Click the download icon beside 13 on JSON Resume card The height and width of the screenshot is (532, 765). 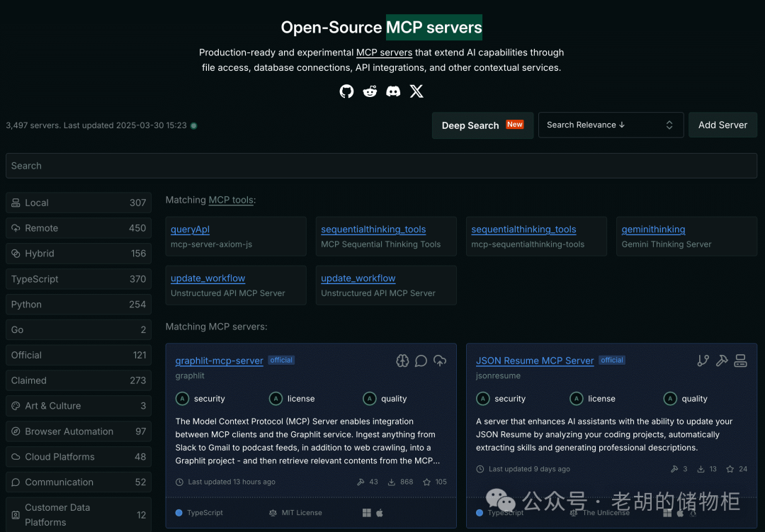point(701,469)
